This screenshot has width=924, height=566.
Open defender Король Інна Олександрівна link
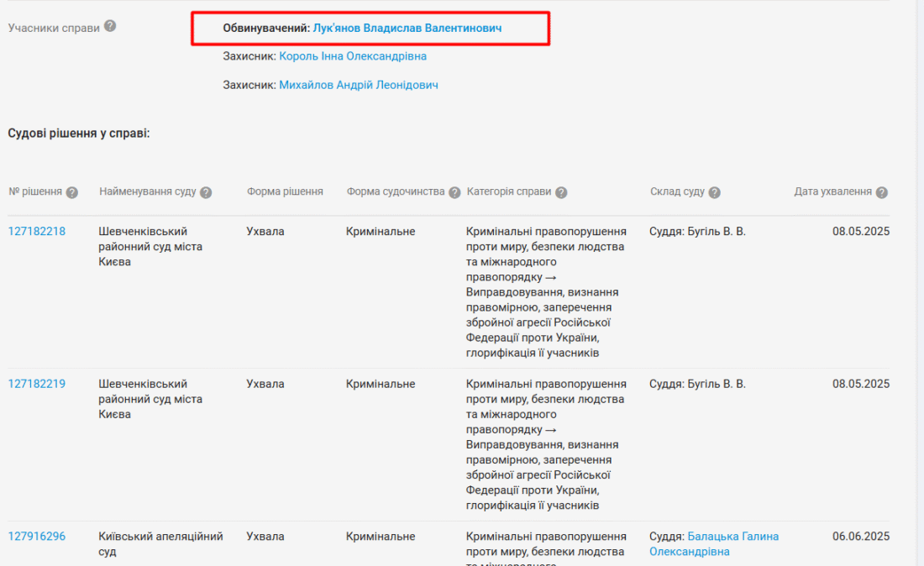pyautogui.click(x=353, y=56)
